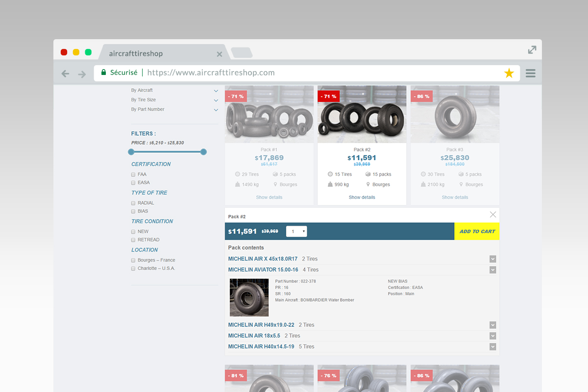Screen dimensions: 588x392
Task: Click the packs box icon in Pack #2
Action: pyautogui.click(x=368, y=174)
